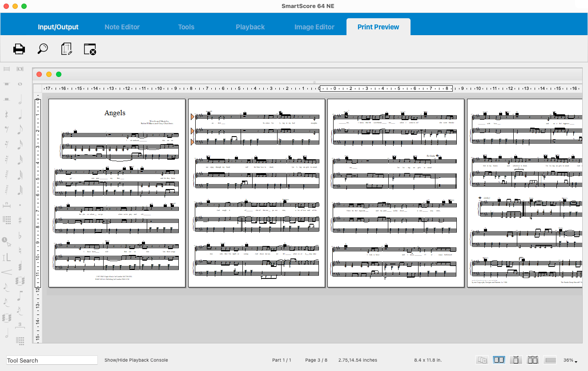Select the flat accidental tool
Viewport: 588px width, 371px height.
click(x=20, y=236)
